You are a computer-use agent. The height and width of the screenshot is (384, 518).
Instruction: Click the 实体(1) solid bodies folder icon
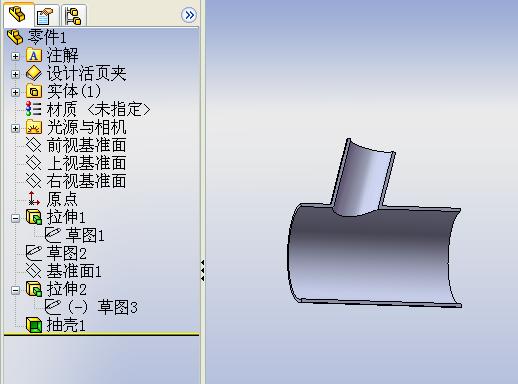[34, 91]
